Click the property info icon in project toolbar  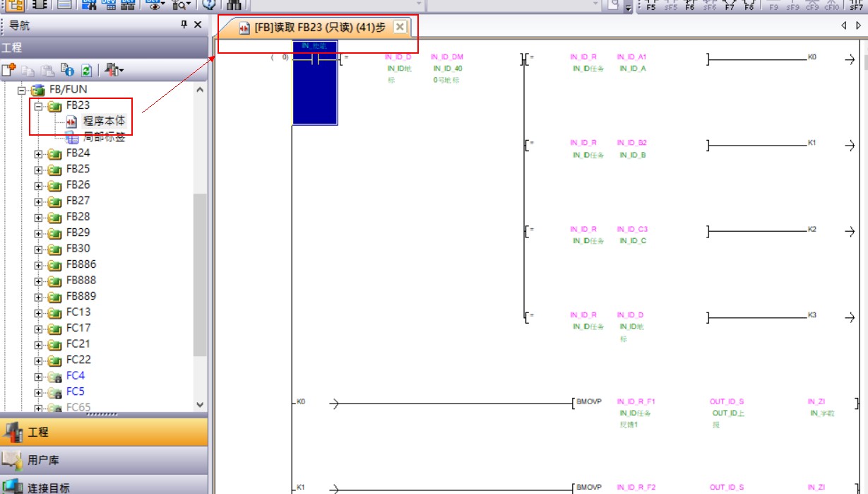(68, 70)
